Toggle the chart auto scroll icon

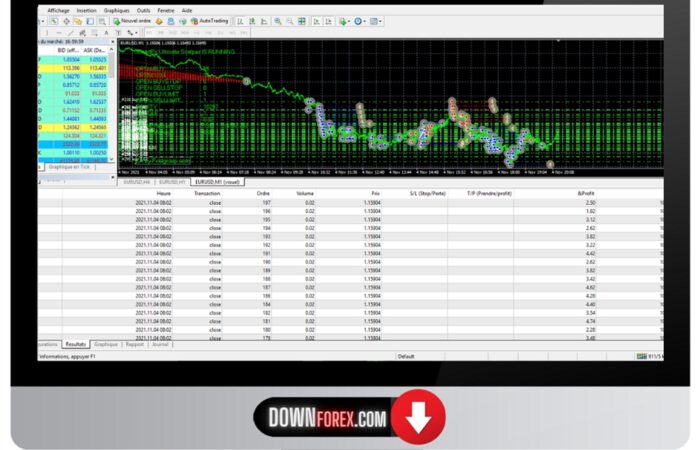(317, 21)
